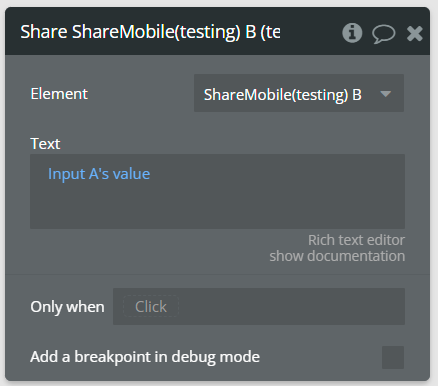The width and height of the screenshot is (438, 386).
Task: Select the "Input A's value" dynamic expression
Action: pos(99,174)
